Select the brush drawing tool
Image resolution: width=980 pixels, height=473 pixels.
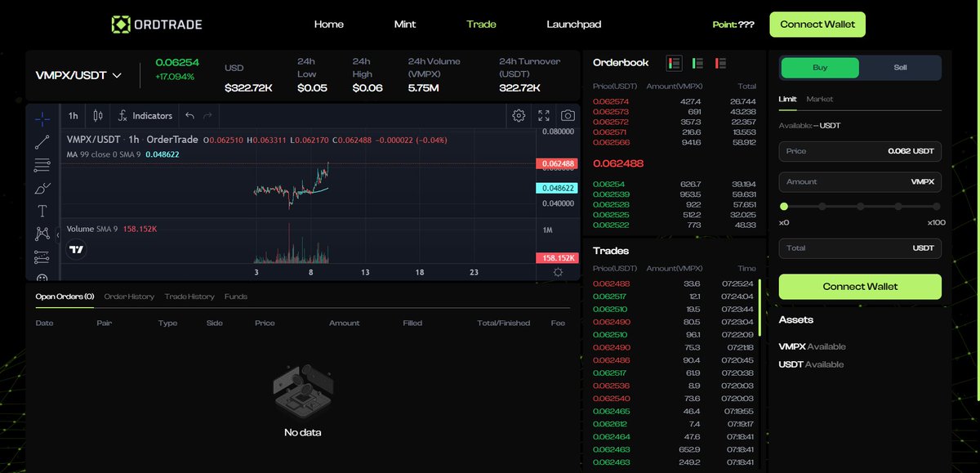pyautogui.click(x=42, y=188)
